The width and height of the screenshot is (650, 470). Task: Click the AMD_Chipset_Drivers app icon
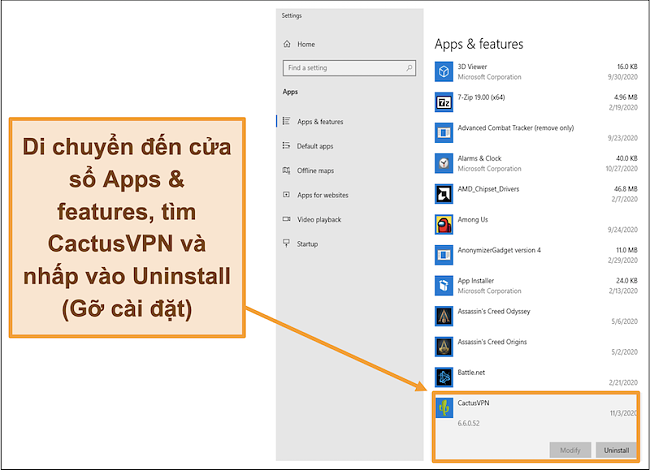tap(444, 194)
